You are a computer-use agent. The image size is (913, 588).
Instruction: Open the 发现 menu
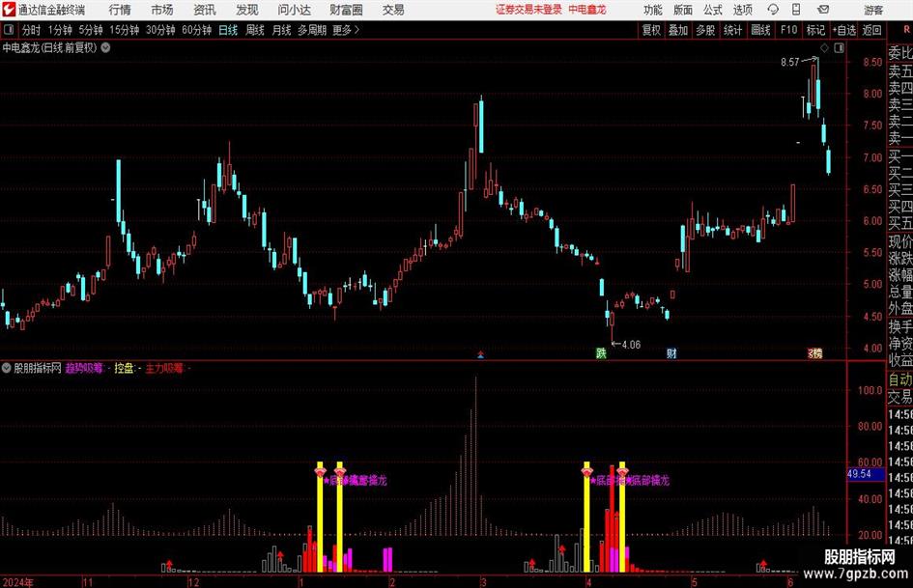247,10
